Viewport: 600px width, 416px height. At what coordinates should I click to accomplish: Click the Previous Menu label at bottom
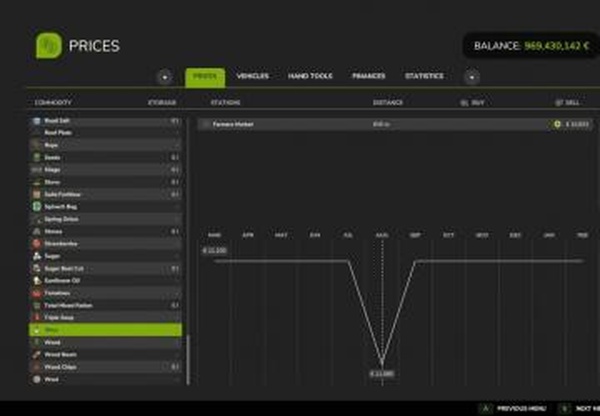(522, 409)
